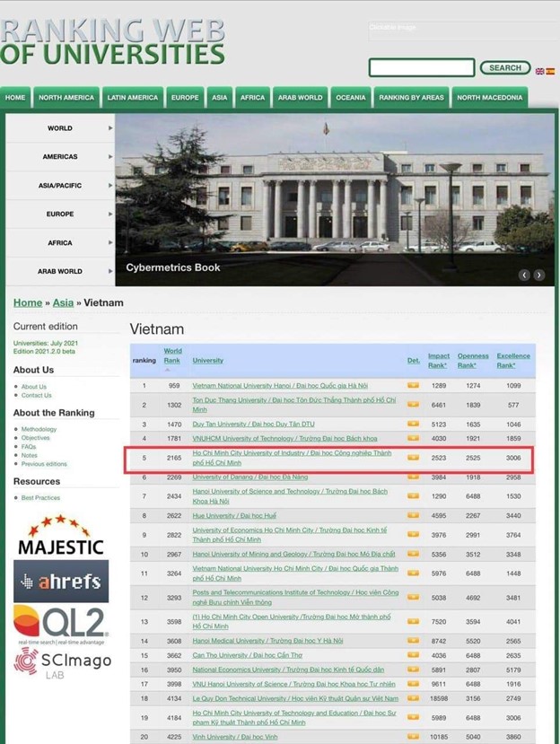Image resolution: width=560 pixels, height=744 pixels.
Task: Show previous slide in banner carousel
Action: tap(524, 275)
